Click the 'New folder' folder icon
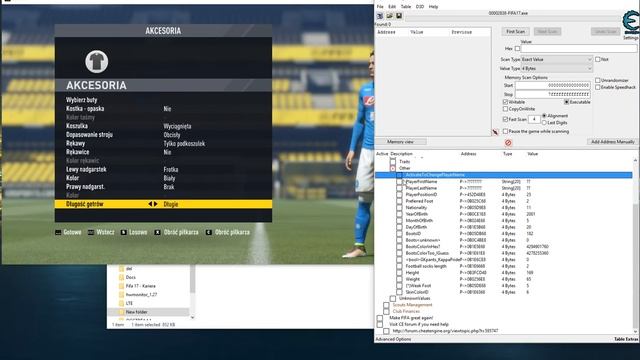Viewport: 640px width, 360px height. (121, 311)
